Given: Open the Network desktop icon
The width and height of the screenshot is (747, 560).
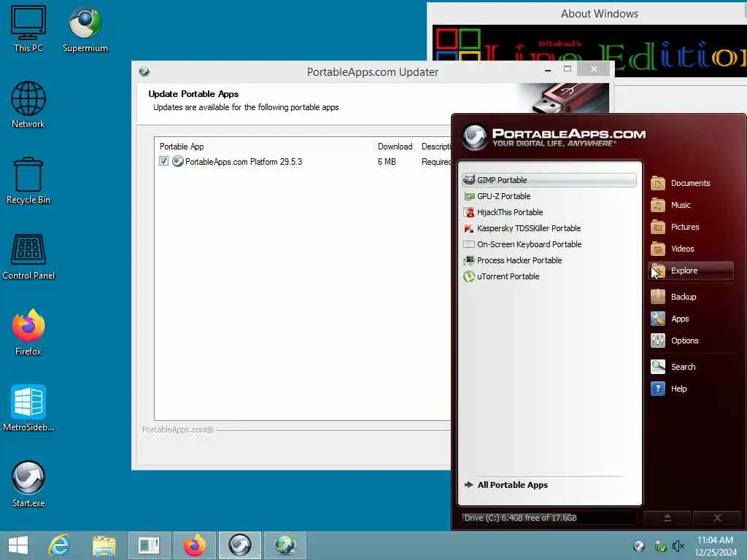Looking at the screenshot, I should pos(28,105).
